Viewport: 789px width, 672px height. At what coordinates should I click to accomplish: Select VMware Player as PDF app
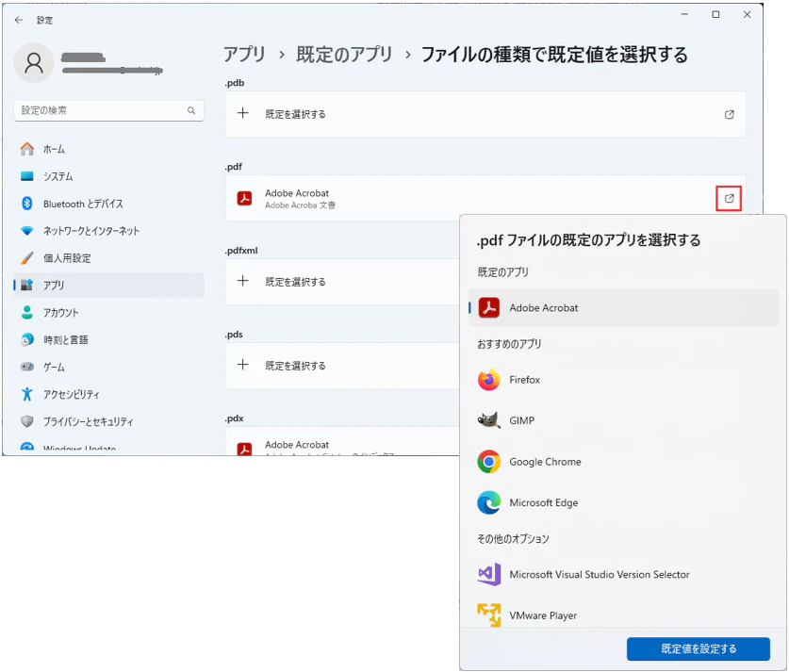pyautogui.click(x=623, y=615)
